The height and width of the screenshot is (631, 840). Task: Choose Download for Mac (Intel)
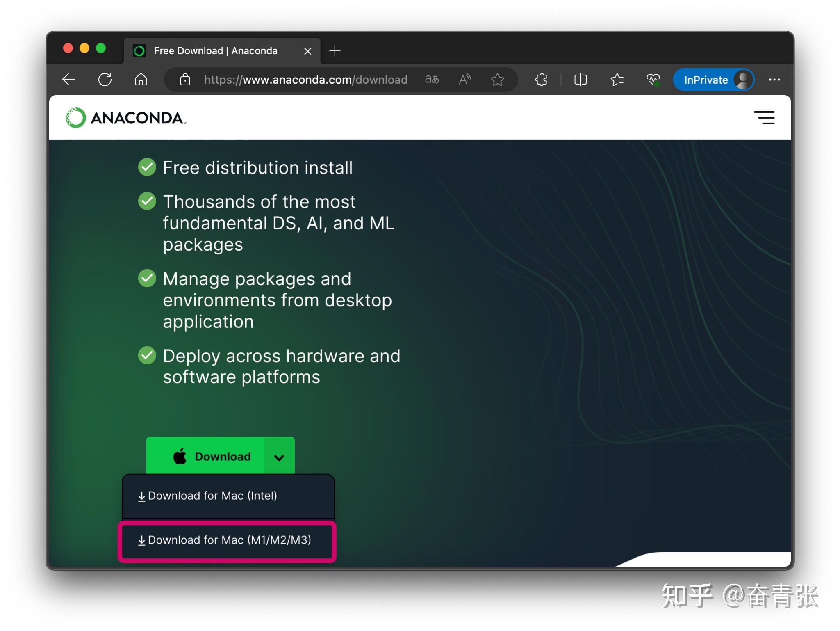coord(212,496)
